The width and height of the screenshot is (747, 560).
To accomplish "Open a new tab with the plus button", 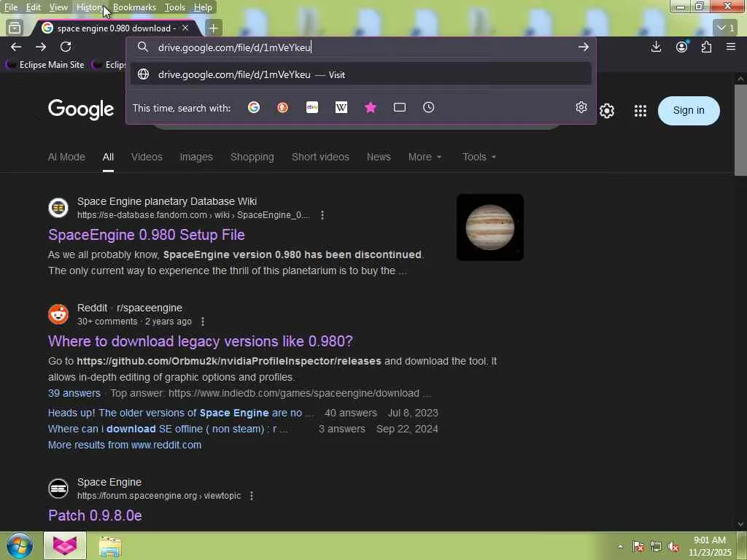I will click(214, 28).
